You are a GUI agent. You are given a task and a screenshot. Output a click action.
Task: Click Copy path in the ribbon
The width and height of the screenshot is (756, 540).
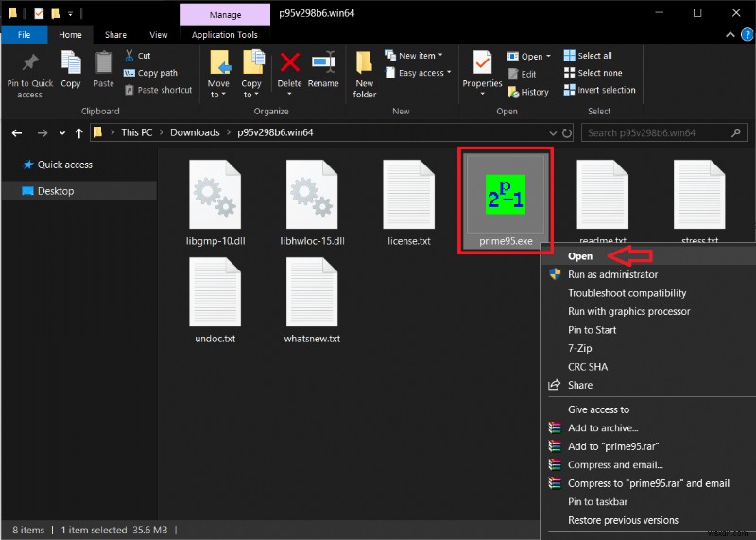coord(150,73)
